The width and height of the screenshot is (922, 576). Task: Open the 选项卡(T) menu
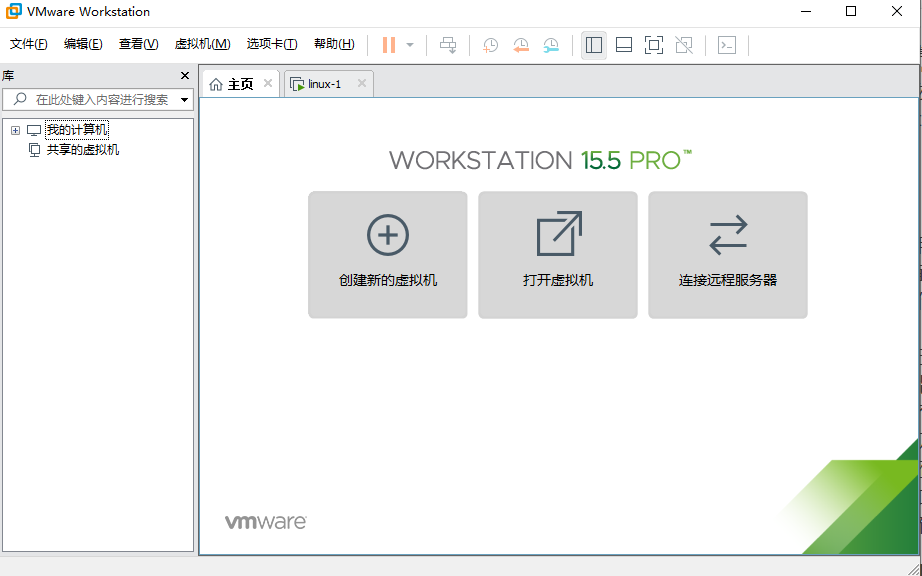272,44
